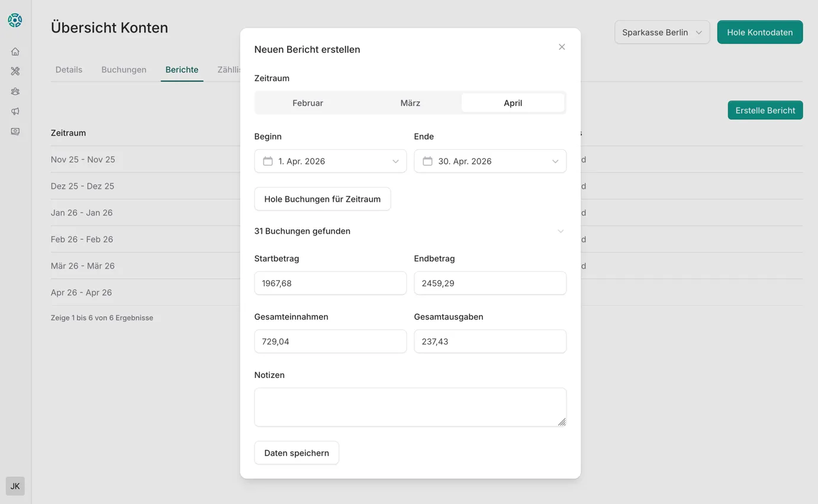Viewport: 818px width, 504px height.
Task: Select April as the Zeitraum
Action: pos(513,103)
